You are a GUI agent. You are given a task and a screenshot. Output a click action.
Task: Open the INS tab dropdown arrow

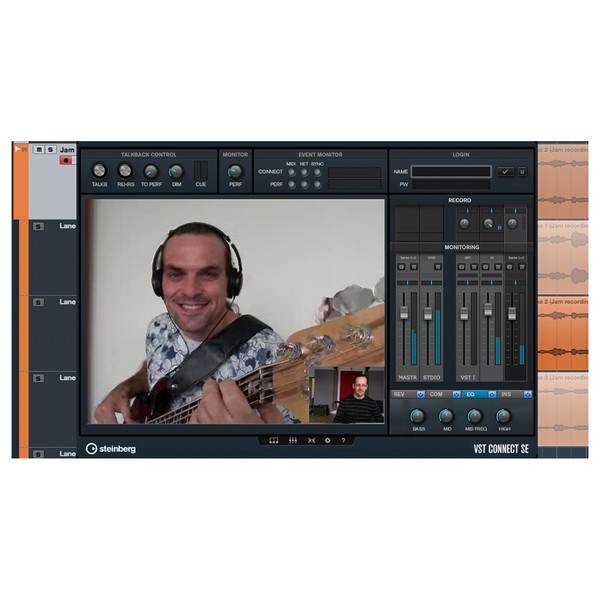click(x=528, y=394)
